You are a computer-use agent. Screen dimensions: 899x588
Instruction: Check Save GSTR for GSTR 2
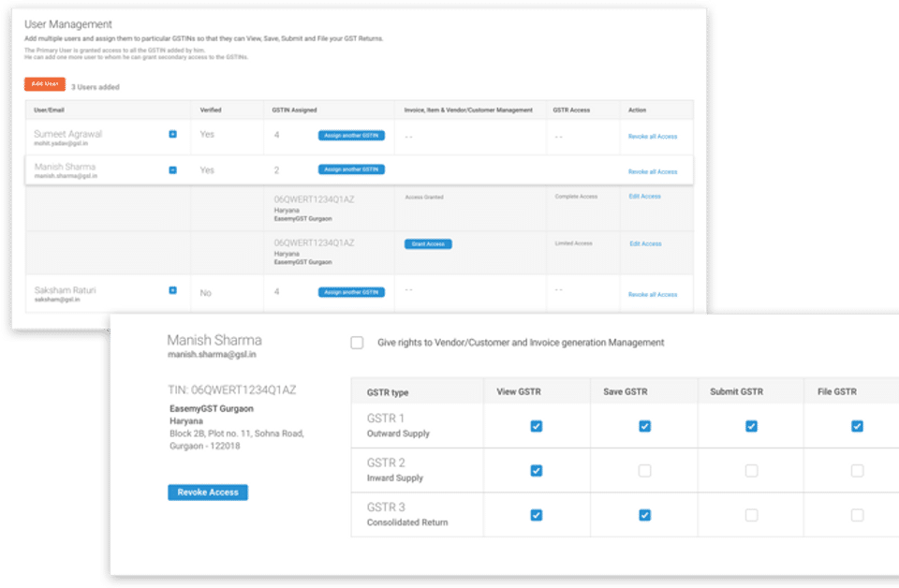coord(644,471)
